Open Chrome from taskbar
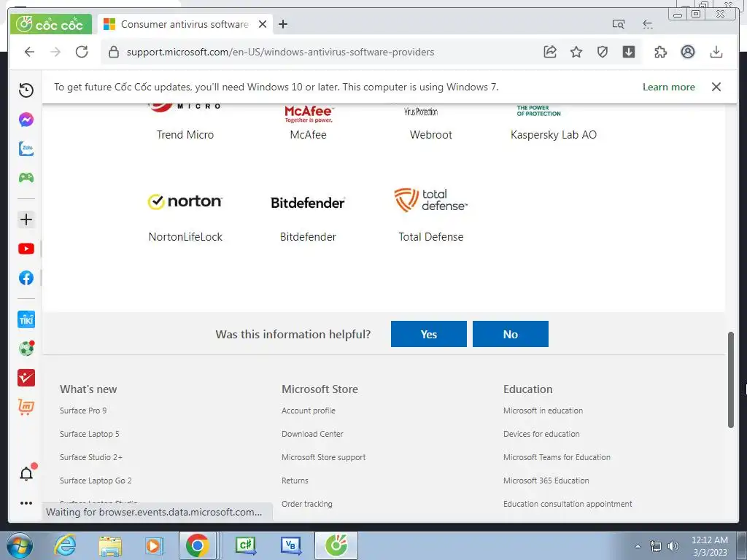The image size is (747, 560). click(x=197, y=545)
